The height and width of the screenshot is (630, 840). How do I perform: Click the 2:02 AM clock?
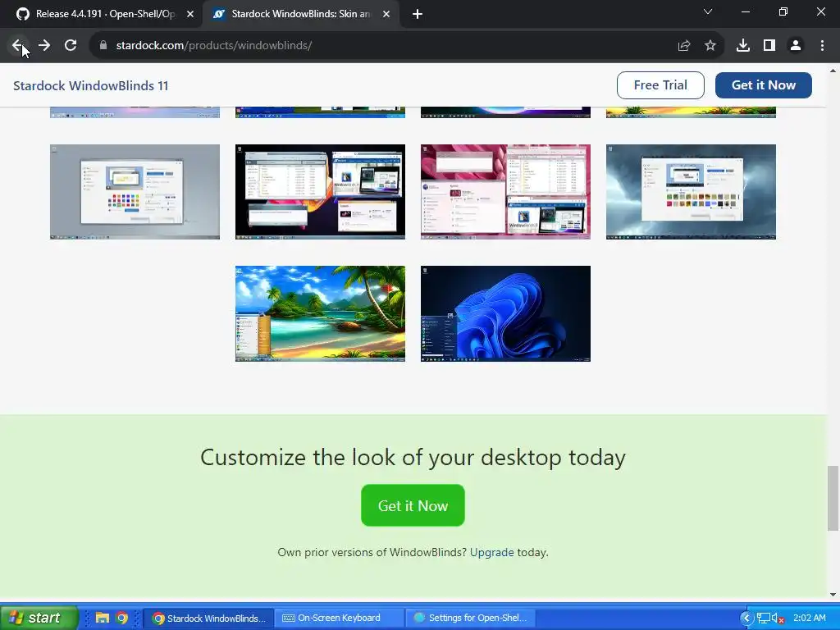[x=810, y=619]
